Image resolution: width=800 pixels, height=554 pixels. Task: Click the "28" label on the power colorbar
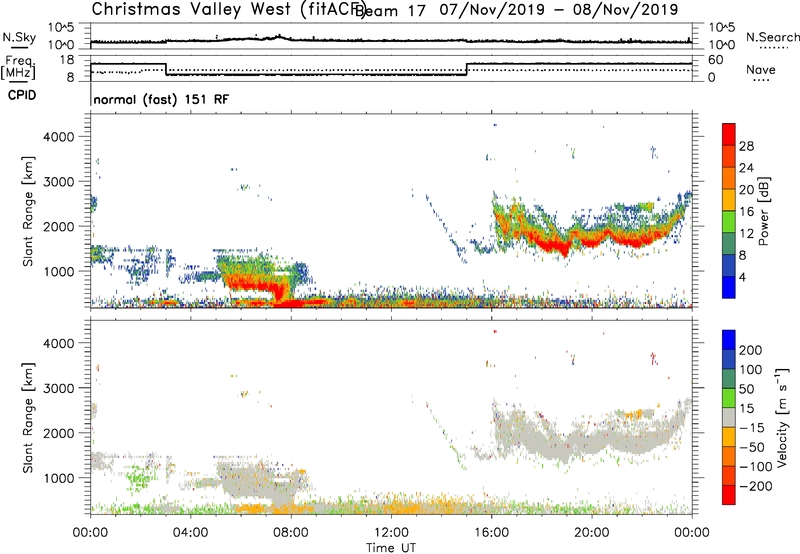746,146
